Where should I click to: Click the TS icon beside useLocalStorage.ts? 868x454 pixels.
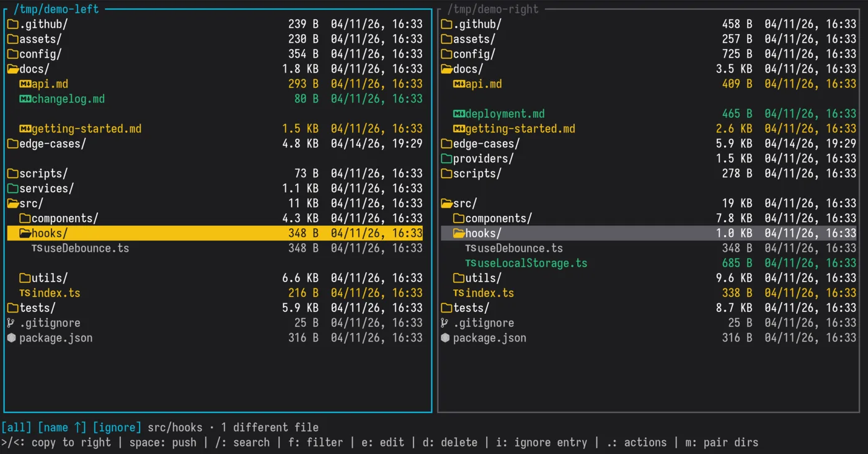(471, 263)
